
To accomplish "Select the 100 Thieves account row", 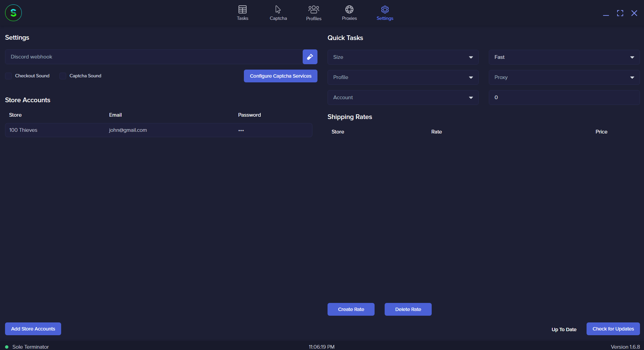I will (159, 130).
